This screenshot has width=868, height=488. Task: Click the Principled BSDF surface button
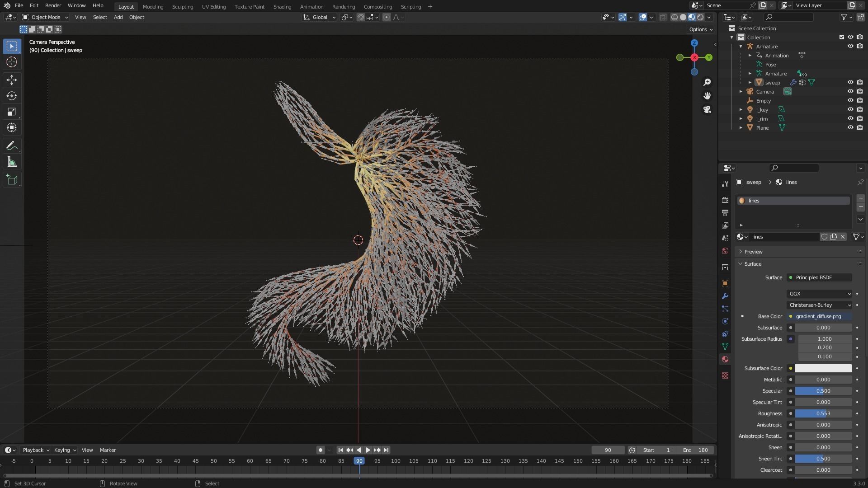click(820, 277)
